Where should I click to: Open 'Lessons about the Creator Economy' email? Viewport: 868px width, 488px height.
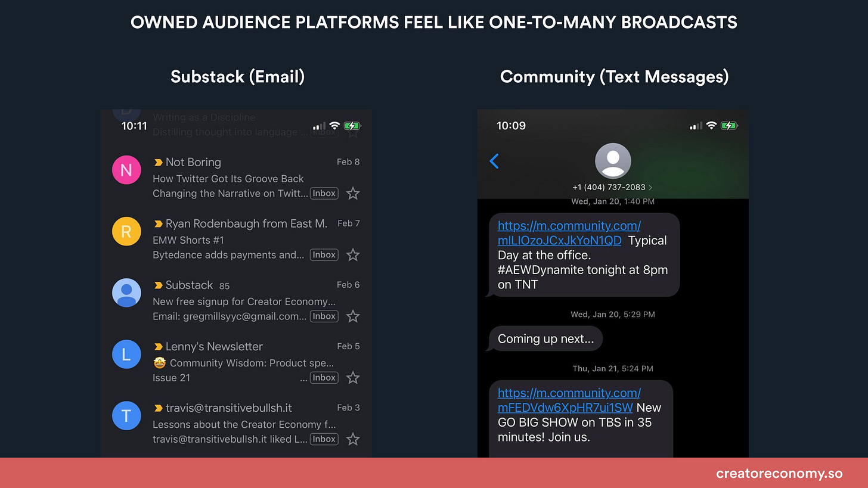click(244, 424)
